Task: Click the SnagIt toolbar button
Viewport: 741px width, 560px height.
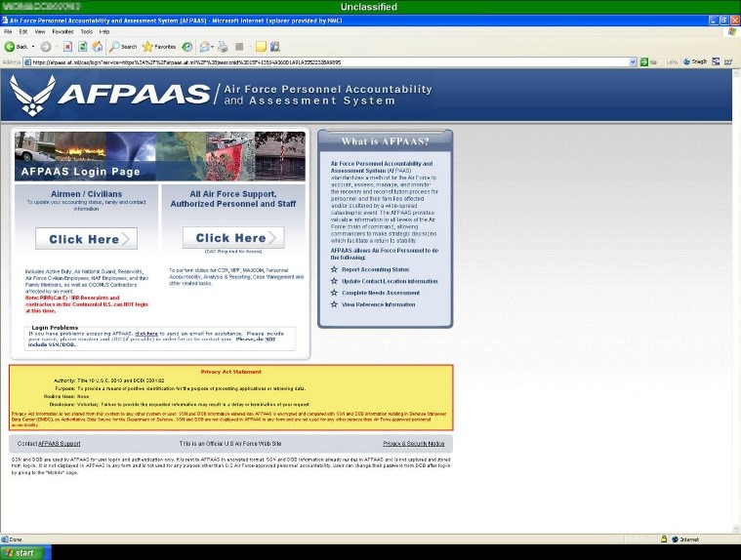Action: point(695,61)
